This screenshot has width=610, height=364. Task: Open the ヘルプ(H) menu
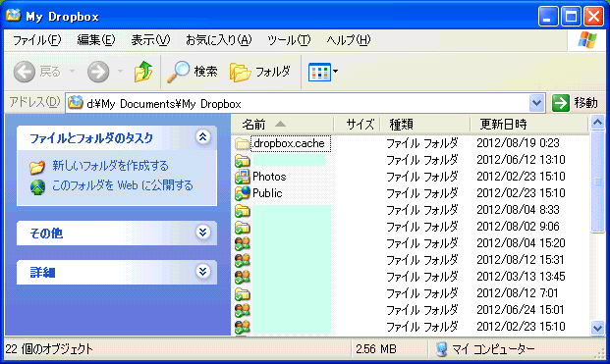click(348, 40)
